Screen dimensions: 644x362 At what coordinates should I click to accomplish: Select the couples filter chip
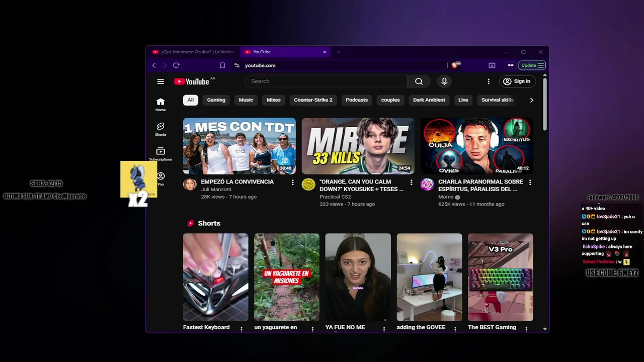point(390,100)
